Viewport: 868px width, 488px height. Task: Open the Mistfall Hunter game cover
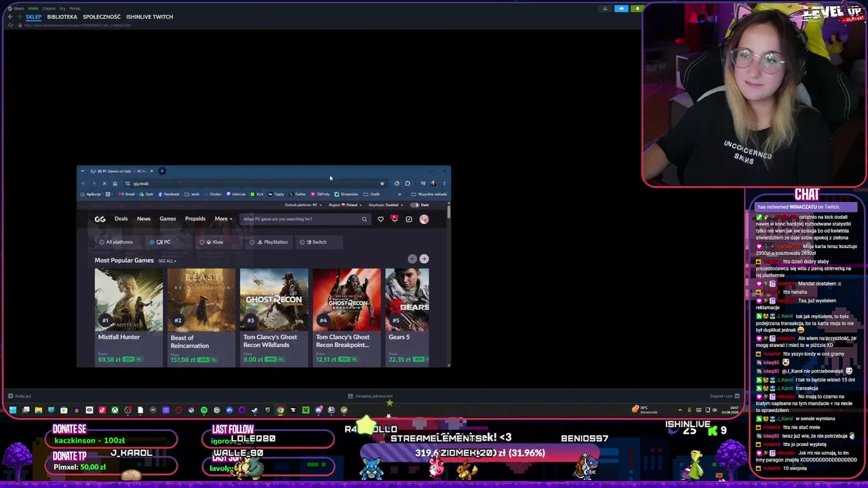(x=129, y=300)
